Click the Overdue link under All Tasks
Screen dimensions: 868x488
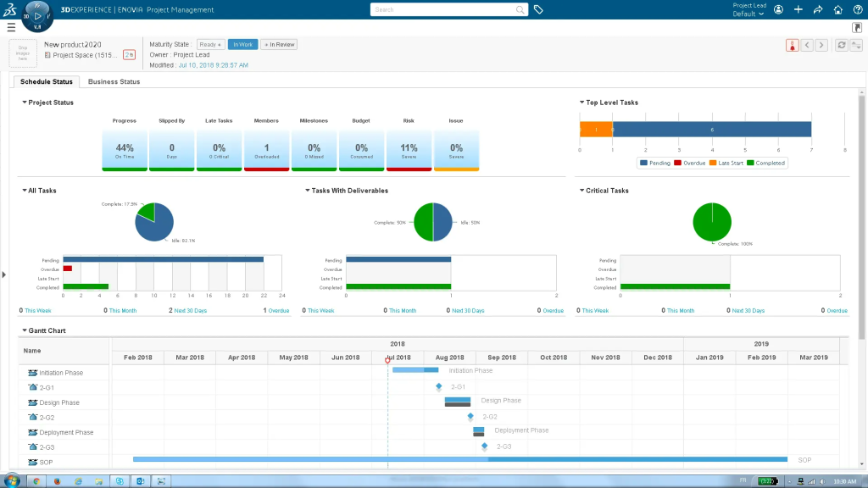coord(278,311)
